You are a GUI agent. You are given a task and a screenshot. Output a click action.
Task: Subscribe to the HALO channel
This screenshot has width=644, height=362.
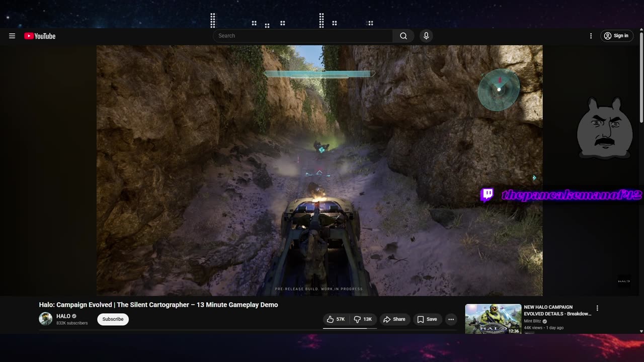113,319
